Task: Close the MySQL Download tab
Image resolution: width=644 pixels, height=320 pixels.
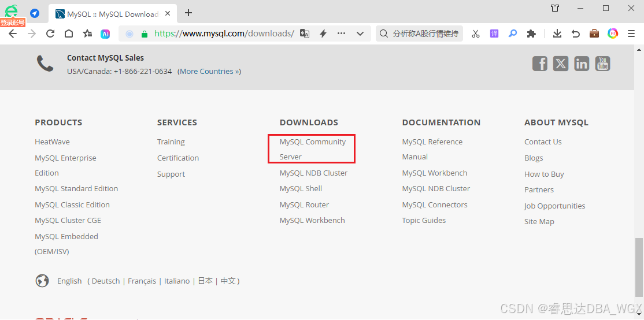Action: (x=168, y=13)
